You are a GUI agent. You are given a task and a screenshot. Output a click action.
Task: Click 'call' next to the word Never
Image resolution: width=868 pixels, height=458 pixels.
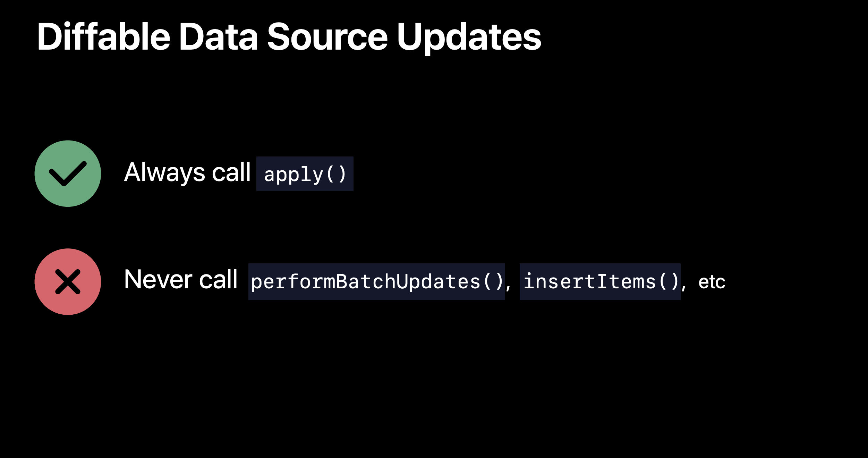(x=218, y=279)
